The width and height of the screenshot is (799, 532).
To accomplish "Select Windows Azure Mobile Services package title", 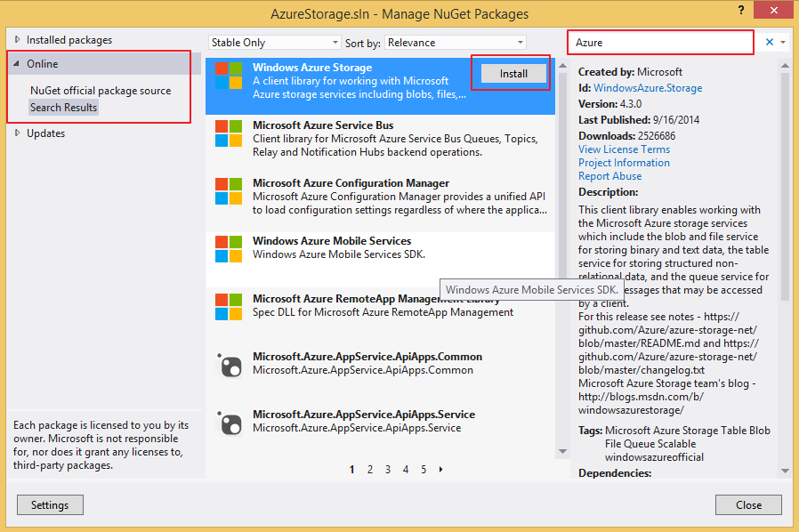I will (332, 240).
